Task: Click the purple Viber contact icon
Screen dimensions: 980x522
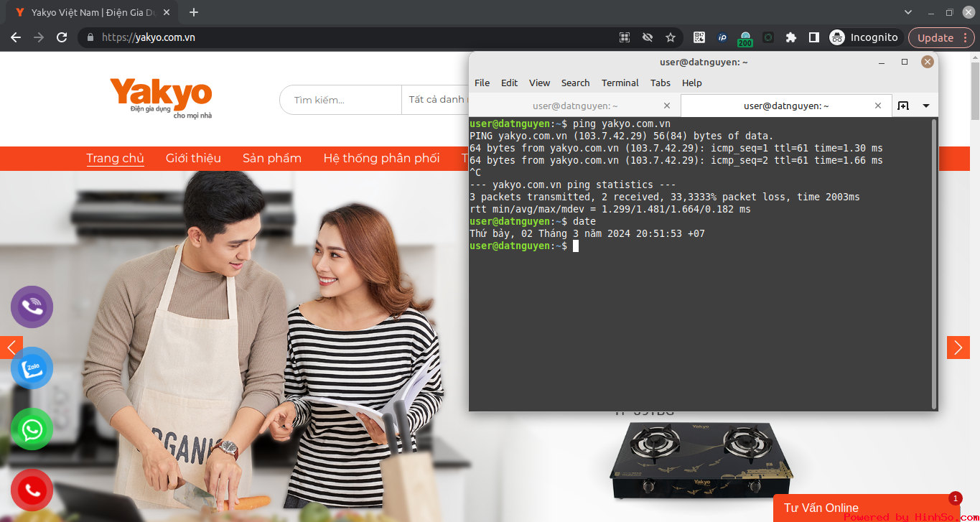Action: [x=32, y=307]
